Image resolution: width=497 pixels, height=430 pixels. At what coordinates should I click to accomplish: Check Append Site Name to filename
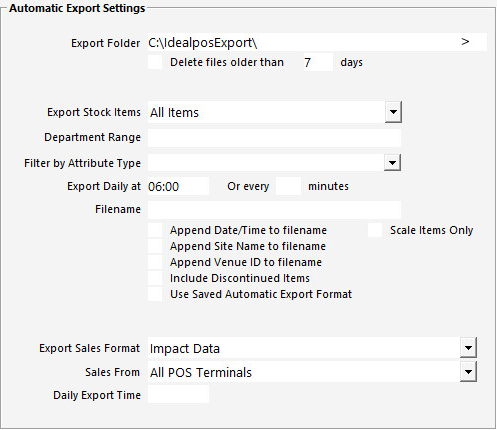155,246
